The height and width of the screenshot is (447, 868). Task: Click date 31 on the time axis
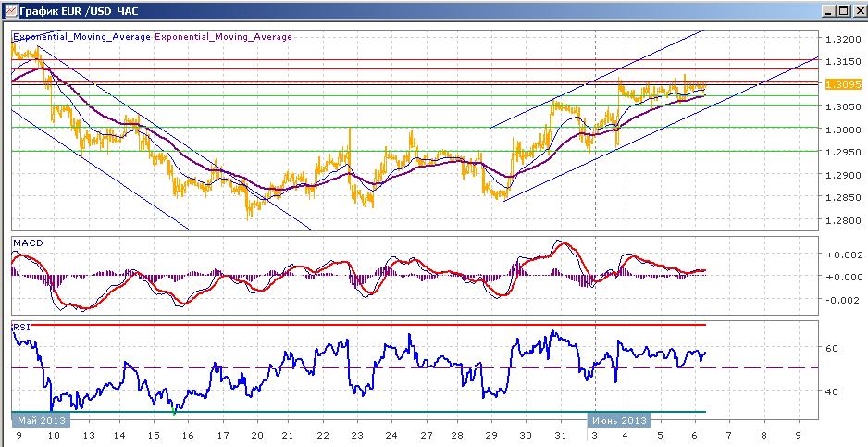560,435
